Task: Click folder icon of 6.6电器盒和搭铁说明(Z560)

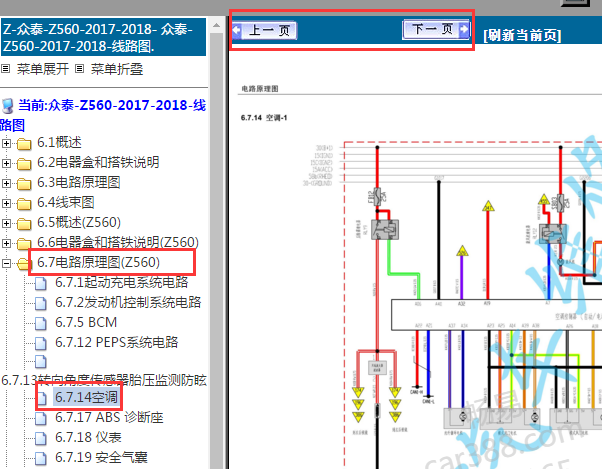Action: click(24, 243)
